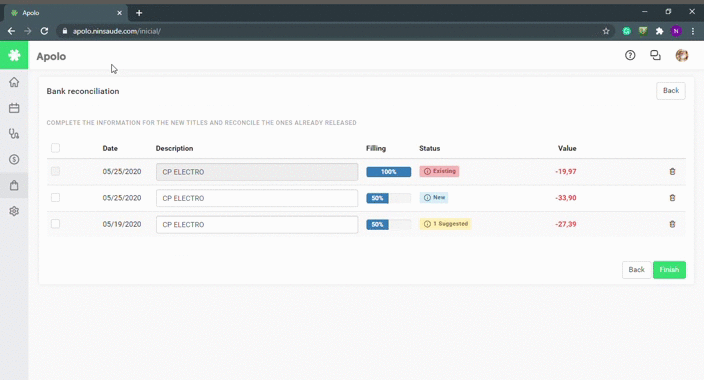Click the green Finish button

pos(669,270)
